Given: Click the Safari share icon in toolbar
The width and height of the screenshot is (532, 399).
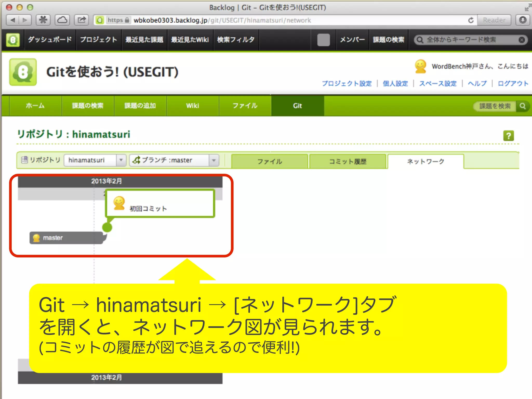Looking at the screenshot, I should coord(82,20).
